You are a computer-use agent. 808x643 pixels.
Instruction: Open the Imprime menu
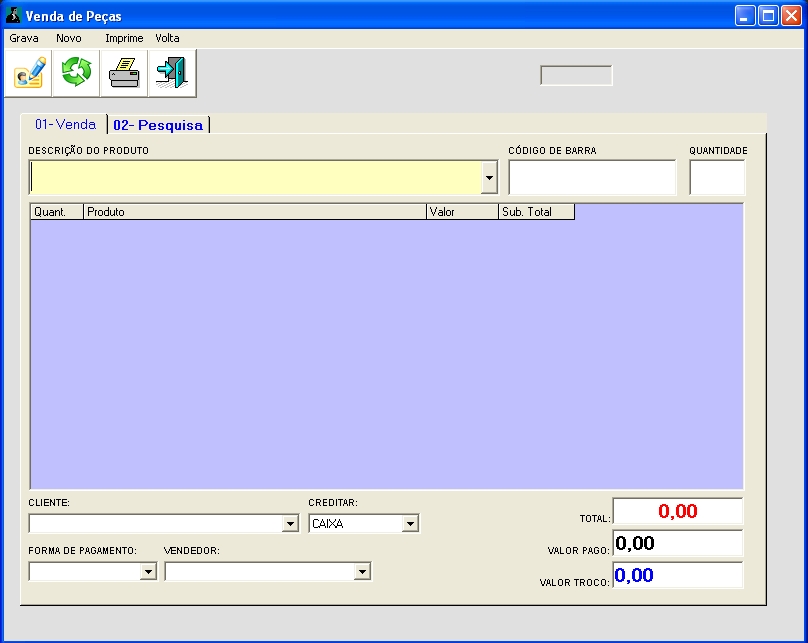pos(124,38)
